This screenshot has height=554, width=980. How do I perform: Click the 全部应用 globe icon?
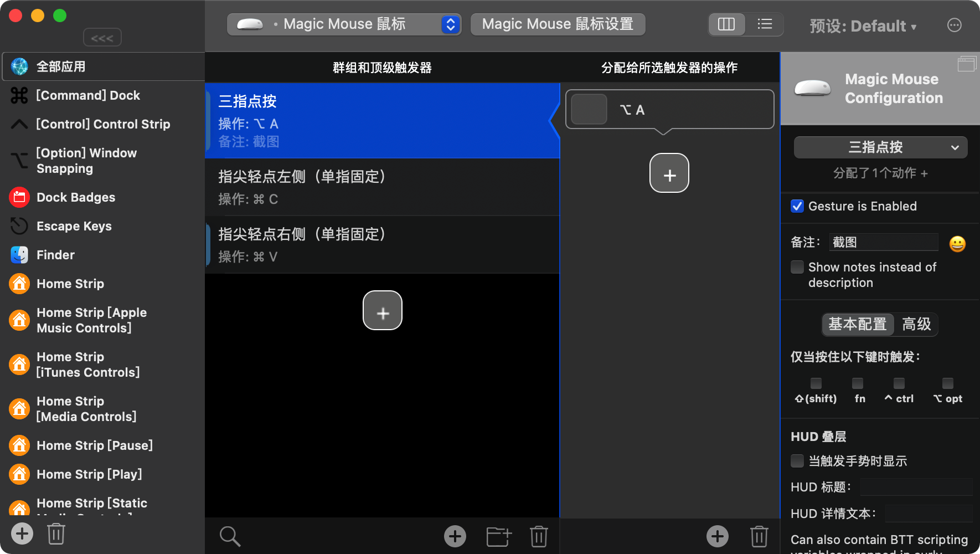(19, 66)
